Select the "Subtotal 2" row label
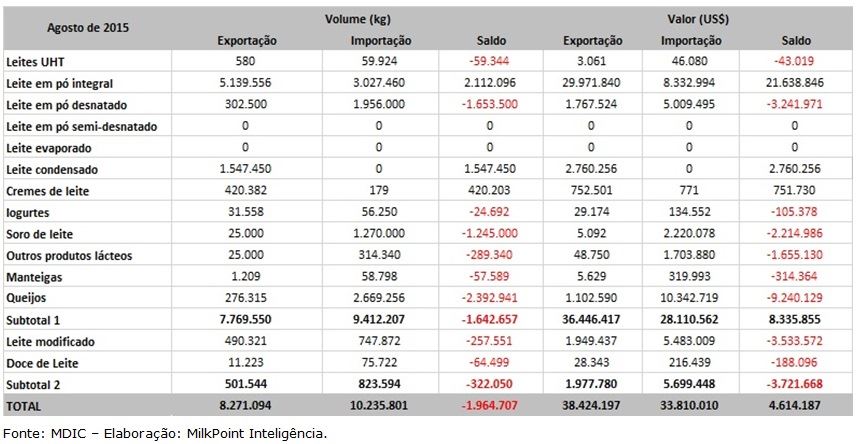 click(x=34, y=384)
